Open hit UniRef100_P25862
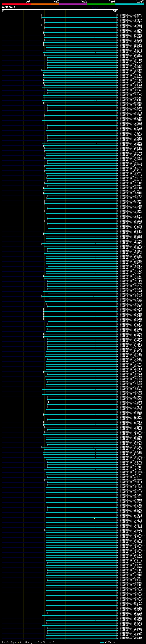 [x=131, y=90]
